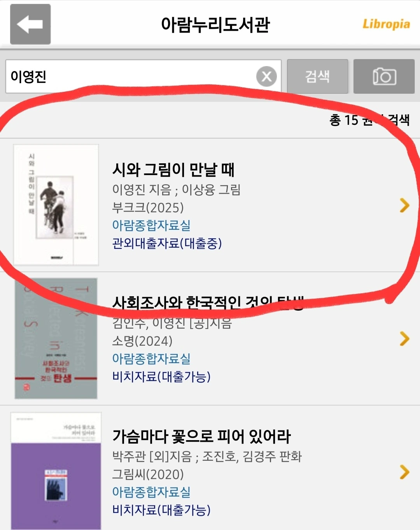The width and height of the screenshot is (420, 530).
Task: Click 아람종합자료실 under the 그림씨 book
Action: click(x=151, y=492)
